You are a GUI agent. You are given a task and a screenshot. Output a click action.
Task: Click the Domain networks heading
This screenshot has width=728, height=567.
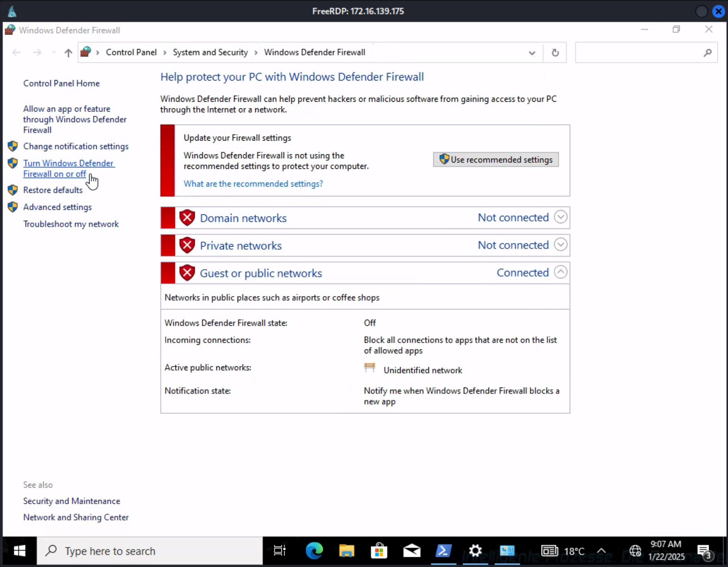pos(243,218)
